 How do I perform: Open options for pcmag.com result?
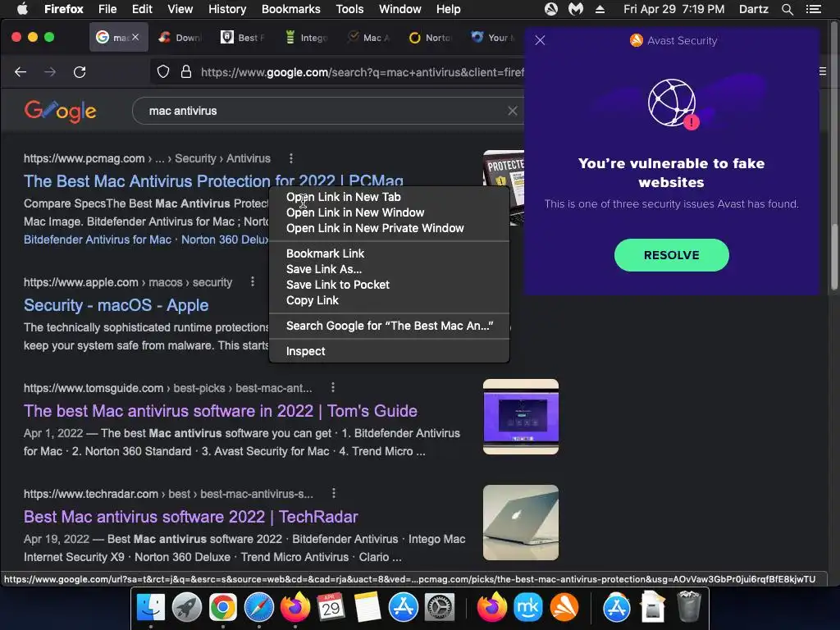pos(291,158)
